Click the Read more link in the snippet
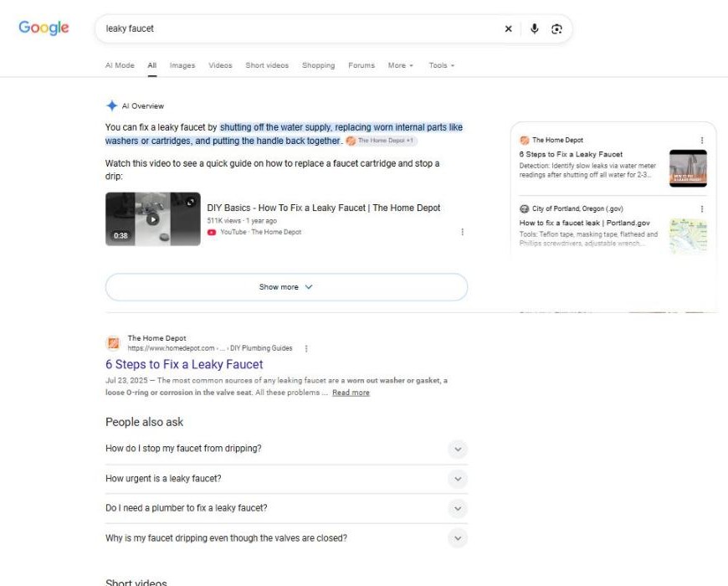728x586 pixels. coord(351,393)
